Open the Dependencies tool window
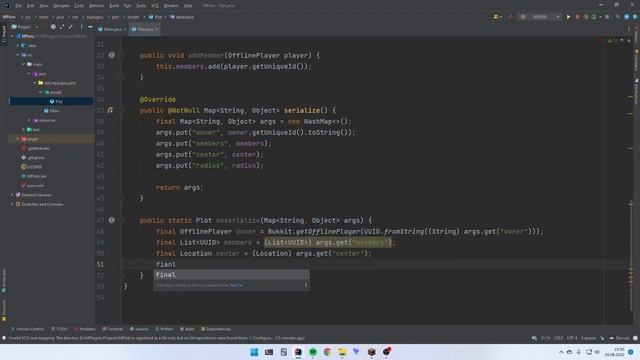The image size is (640, 360). (x=216, y=329)
